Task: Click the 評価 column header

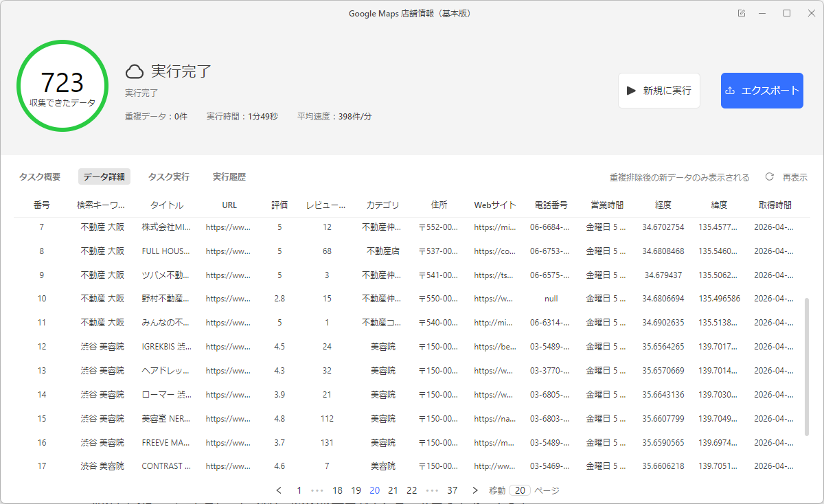Action: coord(279,205)
